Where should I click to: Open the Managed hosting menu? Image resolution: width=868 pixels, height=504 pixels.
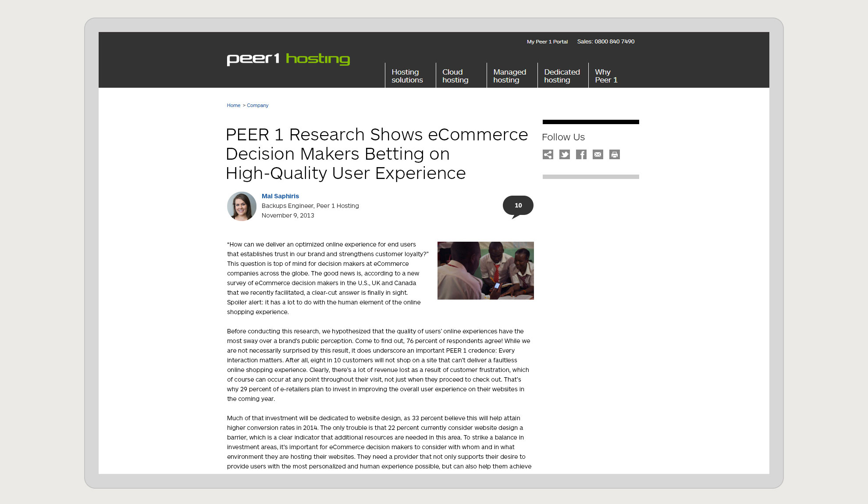point(509,76)
